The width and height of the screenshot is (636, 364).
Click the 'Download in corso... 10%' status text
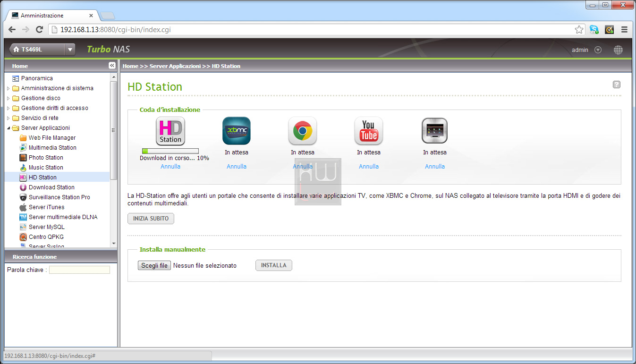click(x=174, y=158)
